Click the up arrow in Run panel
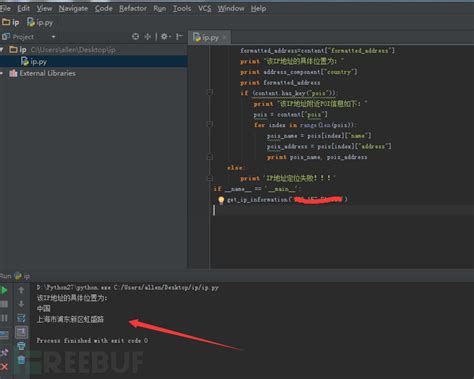The height and width of the screenshot is (379, 474). 21,290
